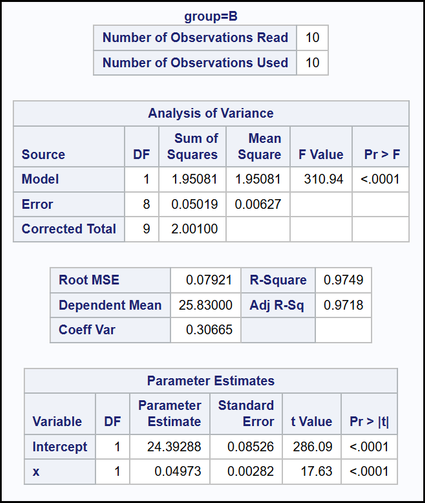Viewport: 425px width, 503px height.
Task: Click the Root MSE value 0.07921
Action: point(209,280)
